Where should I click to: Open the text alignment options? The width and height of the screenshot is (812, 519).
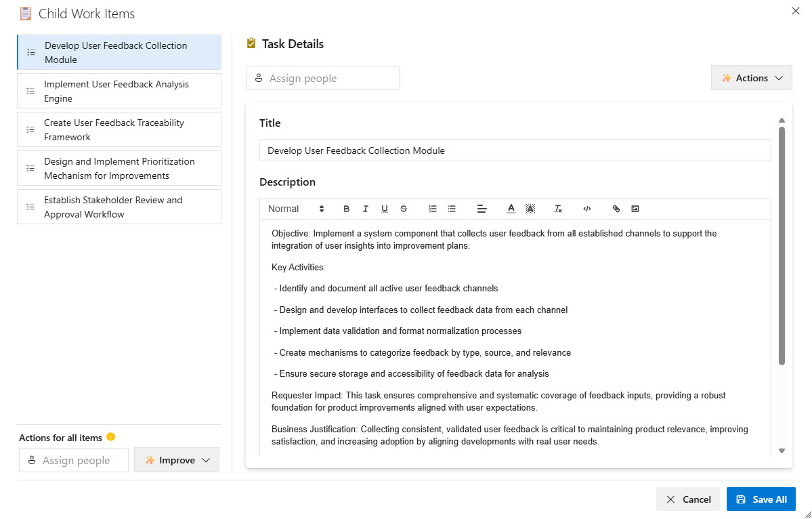(x=482, y=209)
